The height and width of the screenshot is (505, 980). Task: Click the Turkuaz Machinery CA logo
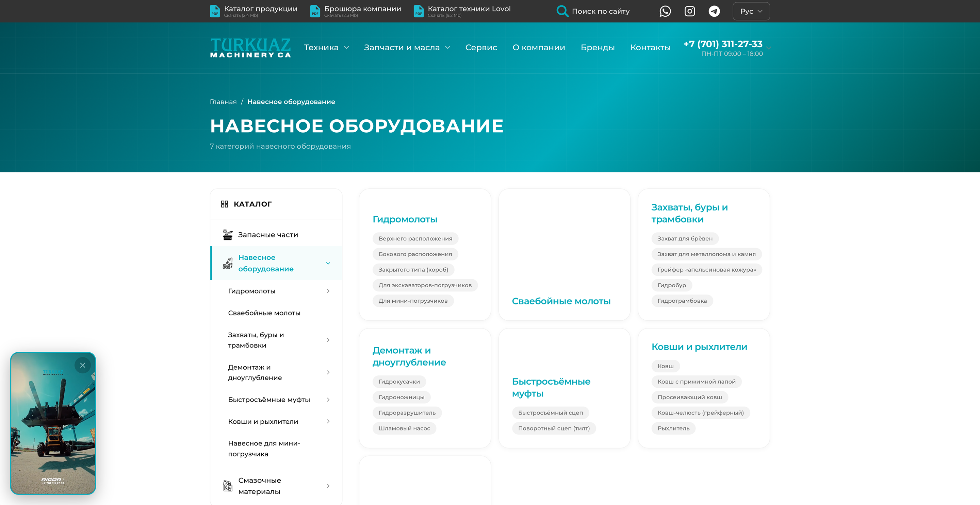pos(250,48)
